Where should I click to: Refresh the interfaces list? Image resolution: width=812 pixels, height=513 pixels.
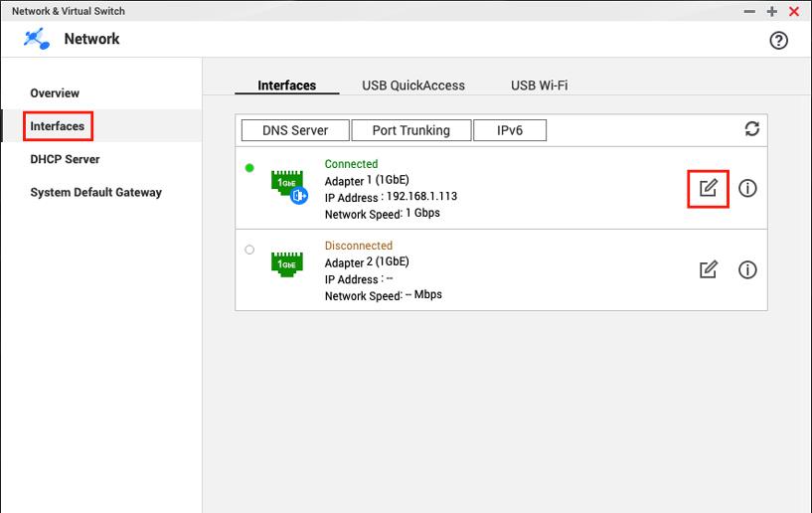pyautogui.click(x=751, y=129)
